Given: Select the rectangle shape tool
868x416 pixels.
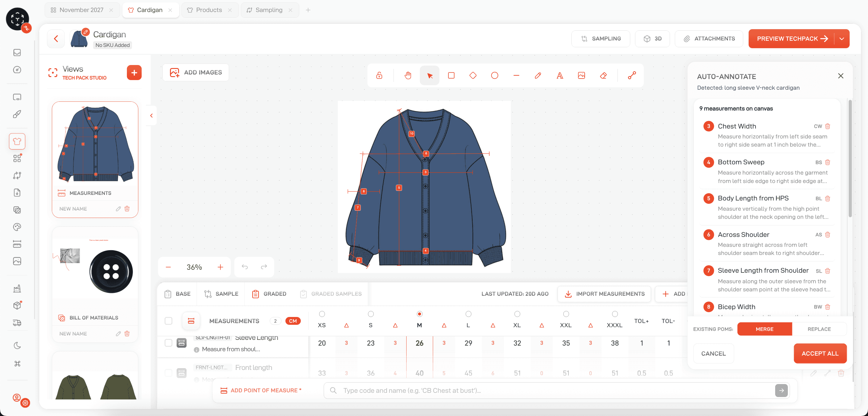Looking at the screenshot, I should (451, 75).
